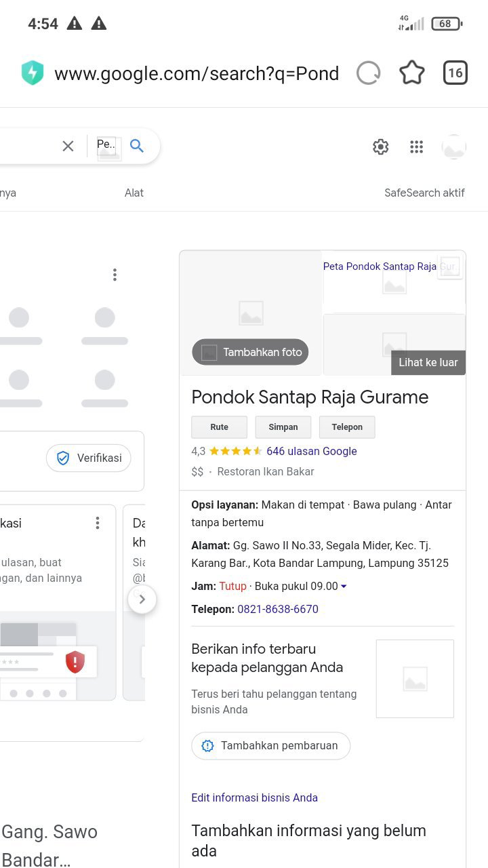Click the page reload icon
The image size is (488, 868).
pyautogui.click(x=368, y=73)
